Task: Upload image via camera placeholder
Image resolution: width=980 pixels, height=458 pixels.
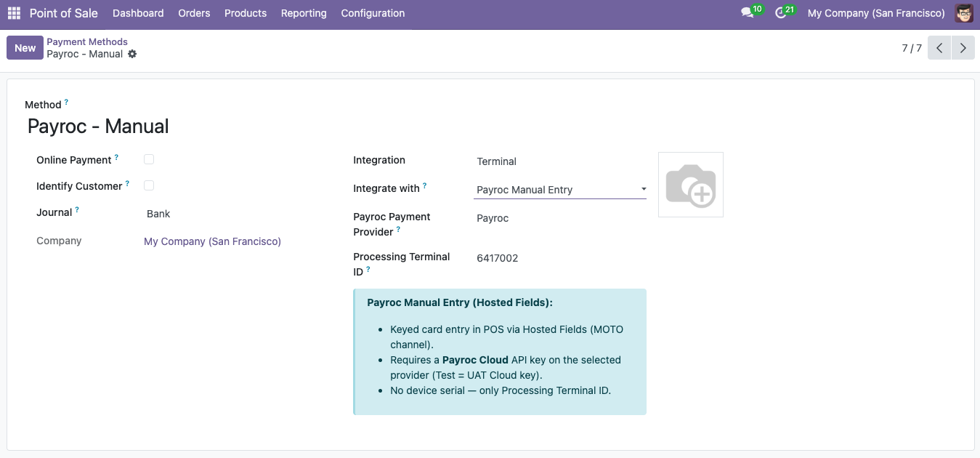Action: tap(691, 185)
